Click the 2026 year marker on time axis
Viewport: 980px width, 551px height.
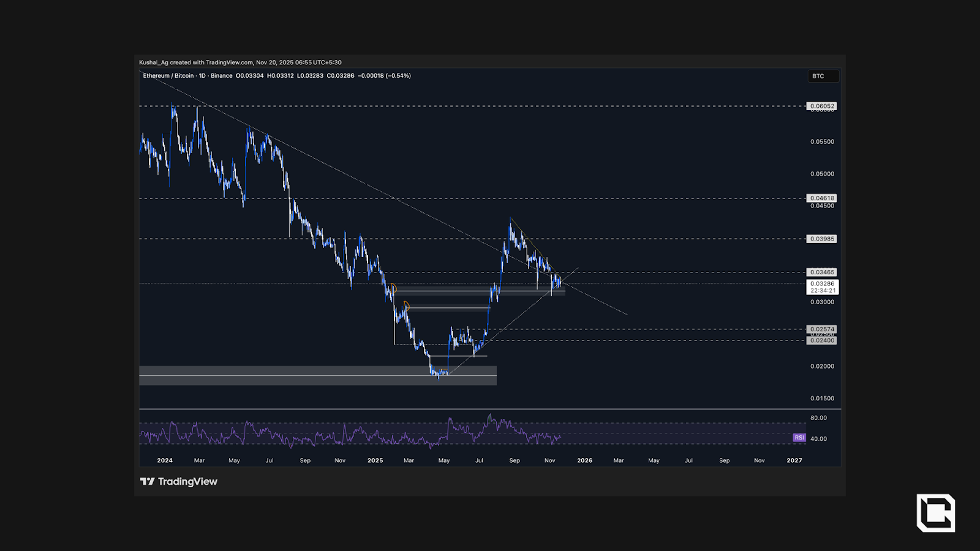click(x=584, y=460)
